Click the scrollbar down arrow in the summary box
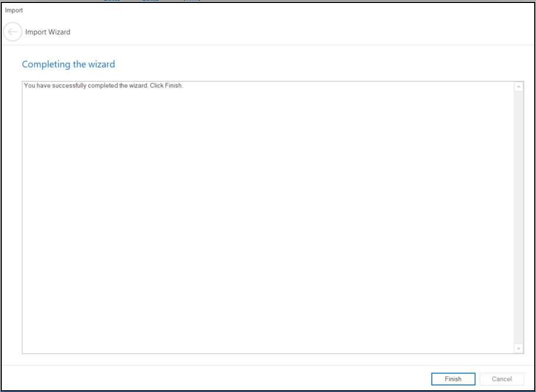 (x=518, y=349)
